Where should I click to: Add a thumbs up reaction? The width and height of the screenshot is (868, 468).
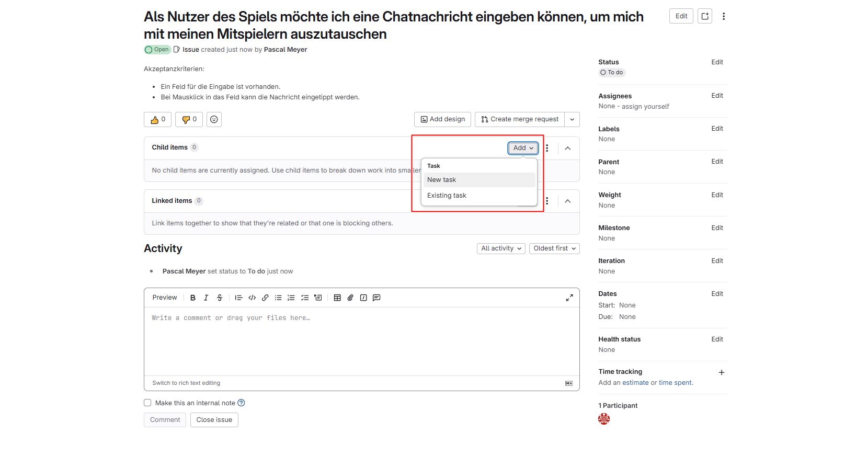click(157, 119)
